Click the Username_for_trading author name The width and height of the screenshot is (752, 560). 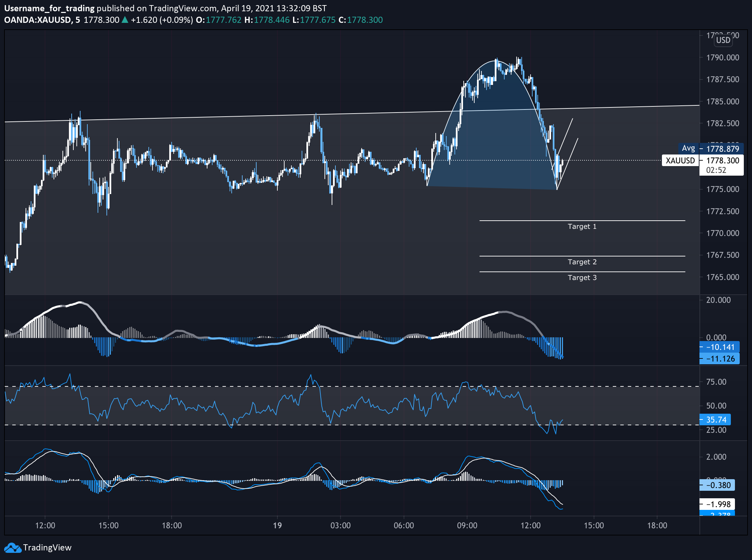click(x=49, y=8)
